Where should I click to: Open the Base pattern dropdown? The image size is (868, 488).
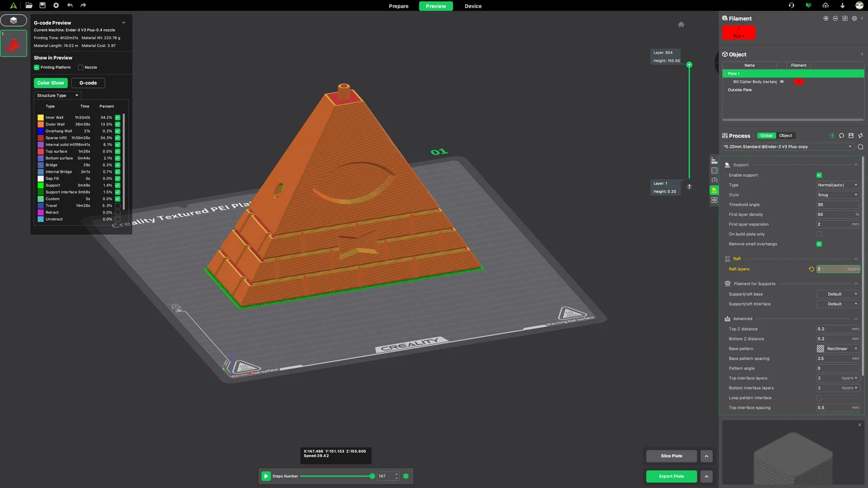(x=838, y=349)
